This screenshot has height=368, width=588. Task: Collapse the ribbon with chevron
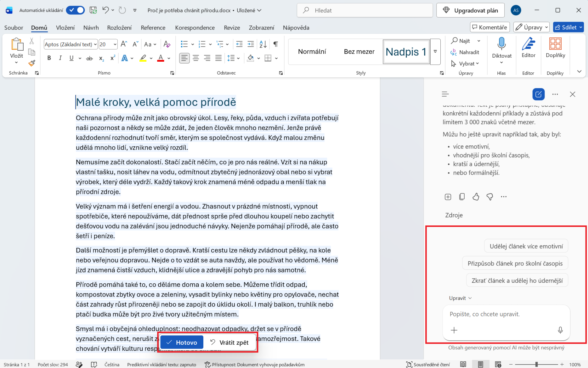[x=579, y=71]
